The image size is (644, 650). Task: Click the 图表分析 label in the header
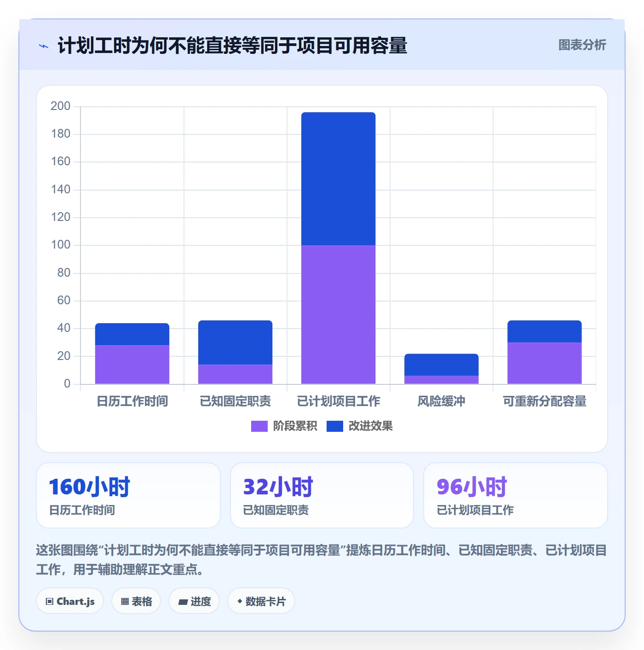[x=582, y=45]
